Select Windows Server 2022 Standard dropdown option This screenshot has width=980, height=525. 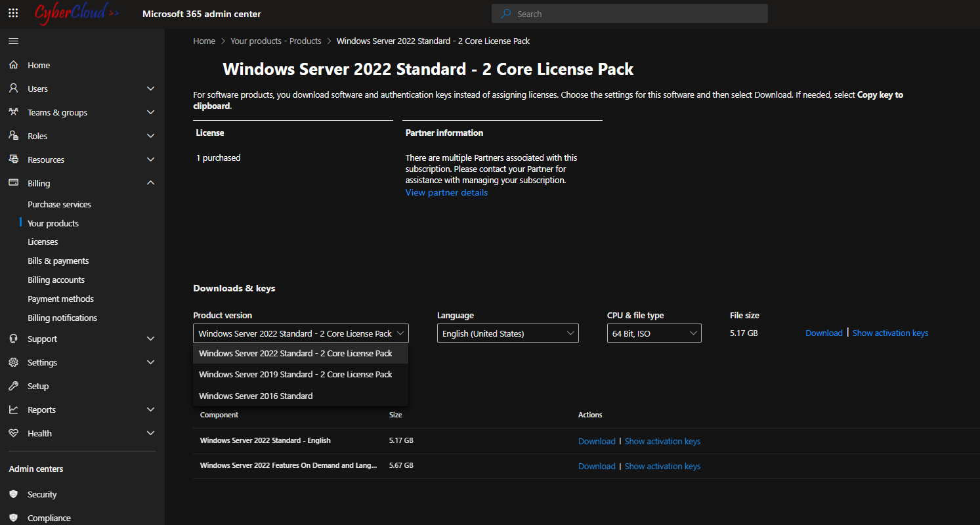click(301, 353)
